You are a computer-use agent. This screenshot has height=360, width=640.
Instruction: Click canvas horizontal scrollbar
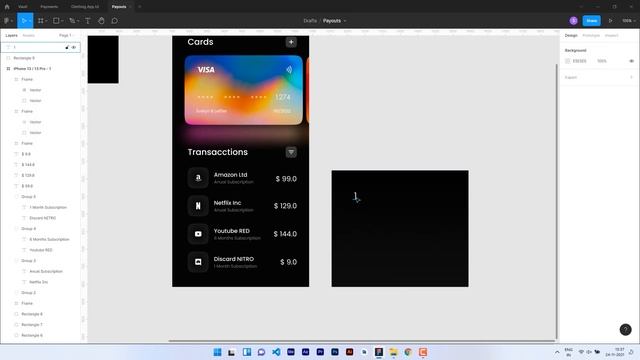[x=362, y=341]
